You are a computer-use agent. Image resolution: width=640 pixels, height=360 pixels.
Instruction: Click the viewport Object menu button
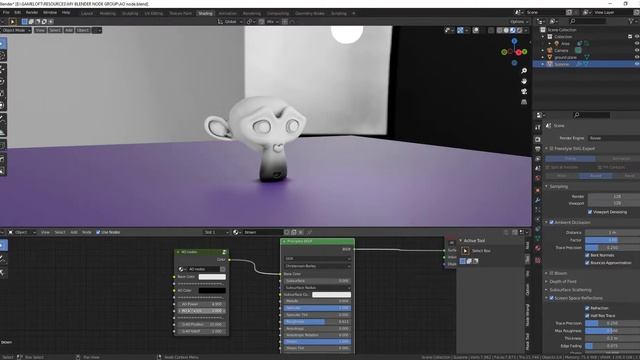click(x=83, y=30)
